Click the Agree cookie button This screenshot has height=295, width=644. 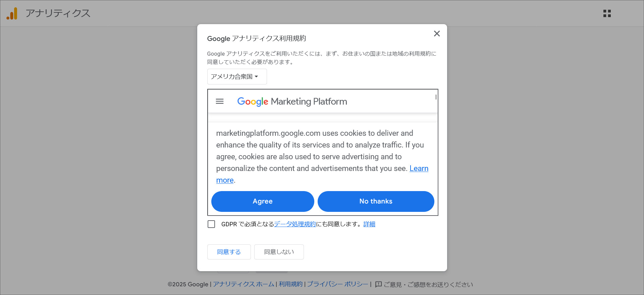tap(263, 201)
